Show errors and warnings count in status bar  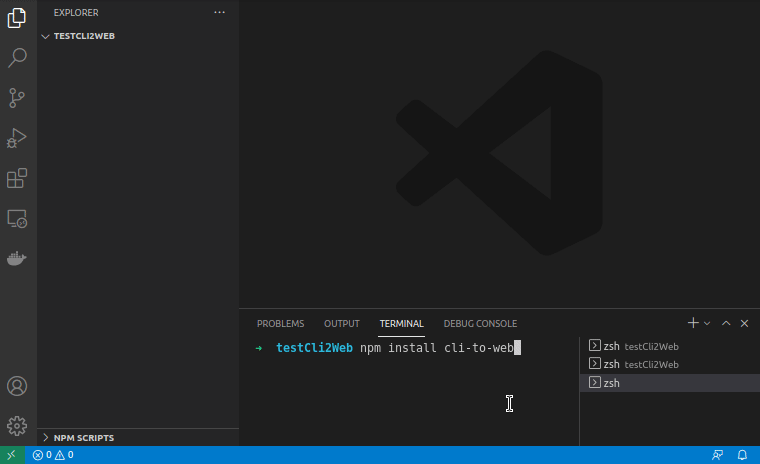(x=53, y=455)
